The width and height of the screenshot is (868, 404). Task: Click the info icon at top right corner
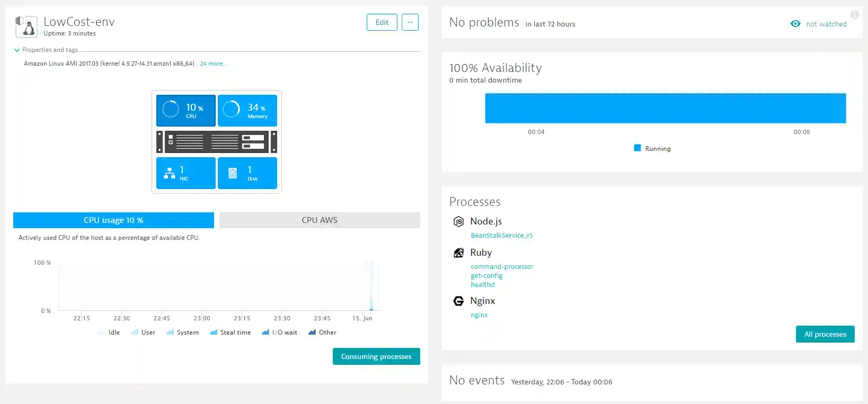[x=855, y=15]
